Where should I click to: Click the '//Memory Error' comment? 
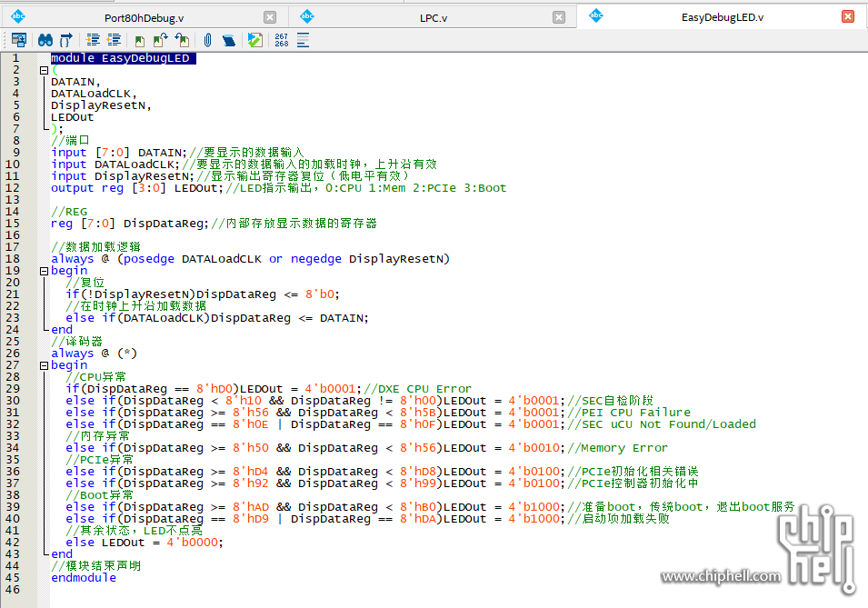[x=618, y=448]
